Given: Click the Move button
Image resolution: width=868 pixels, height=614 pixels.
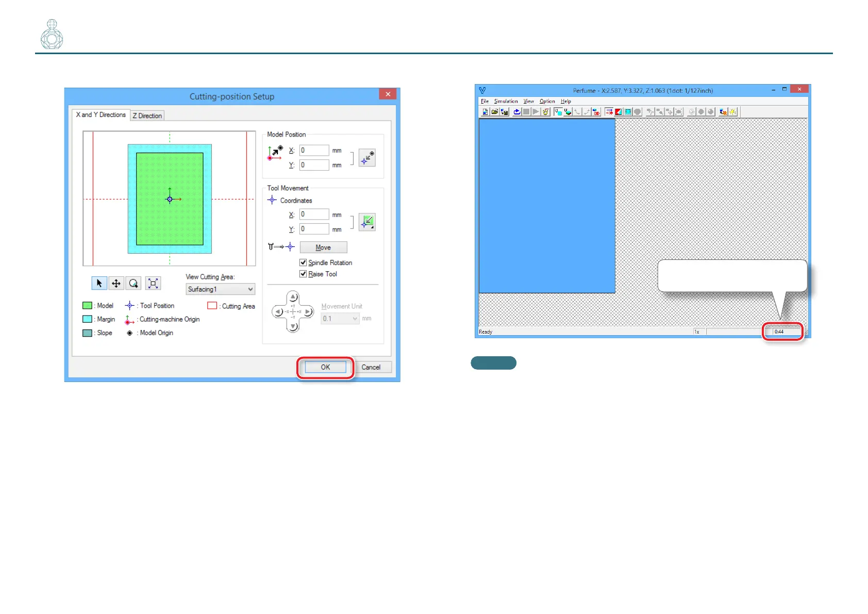Looking at the screenshot, I should click(323, 247).
